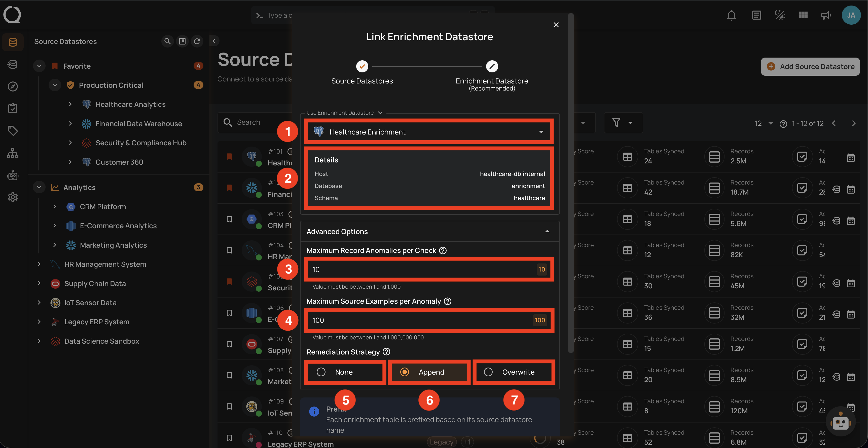Toggle the bookmark on the CRM Platform row
Viewport: 868px width, 448px height.
pos(230,219)
